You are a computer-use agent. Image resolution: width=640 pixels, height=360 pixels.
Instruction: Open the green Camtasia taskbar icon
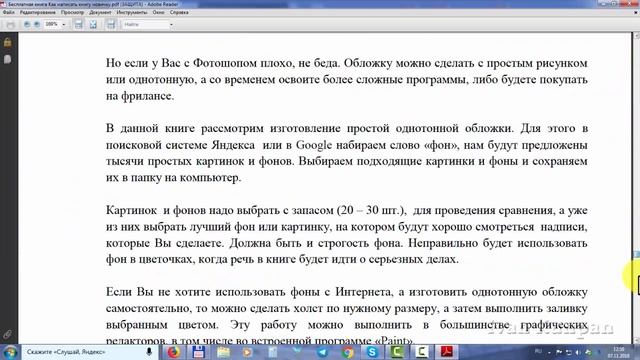pyautogui.click(x=396, y=352)
